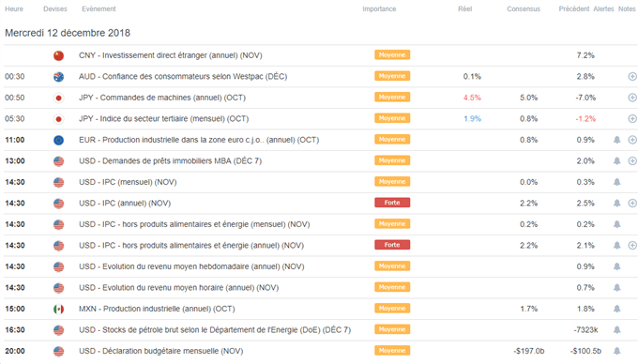
Task: Add note plus icon for IPC hors produits alimentaires (annuel)
Action: click(632, 246)
